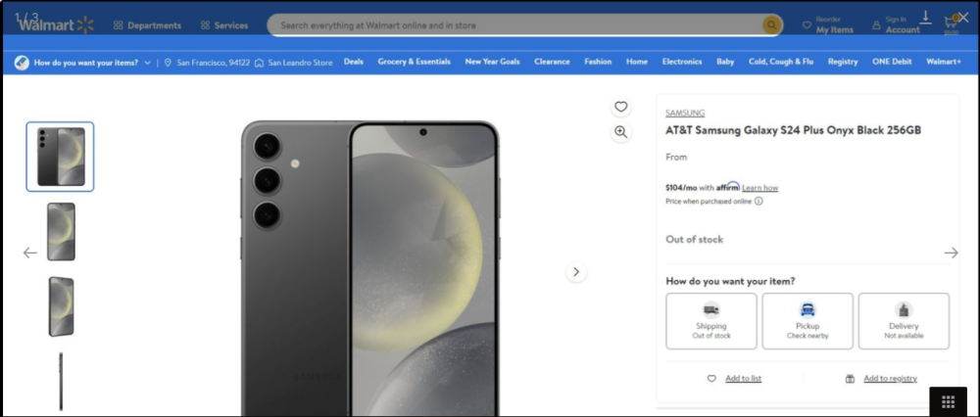The height and width of the screenshot is (417, 980).
Task: Open Registry in navigation bar
Action: click(843, 62)
